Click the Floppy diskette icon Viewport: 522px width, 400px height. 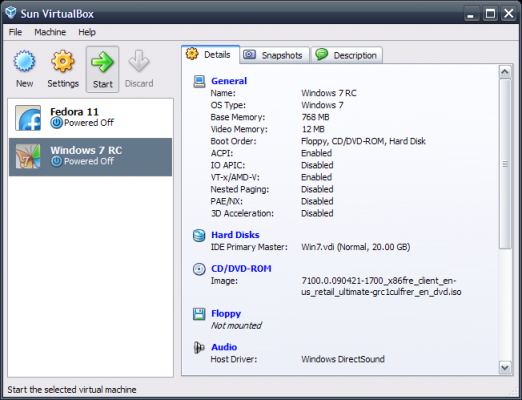pyautogui.click(x=199, y=314)
